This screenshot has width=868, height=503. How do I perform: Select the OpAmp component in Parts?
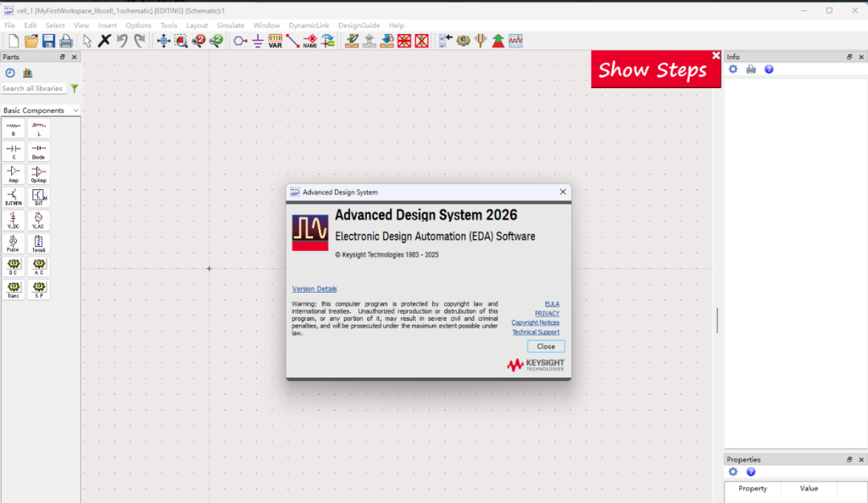[38, 174]
